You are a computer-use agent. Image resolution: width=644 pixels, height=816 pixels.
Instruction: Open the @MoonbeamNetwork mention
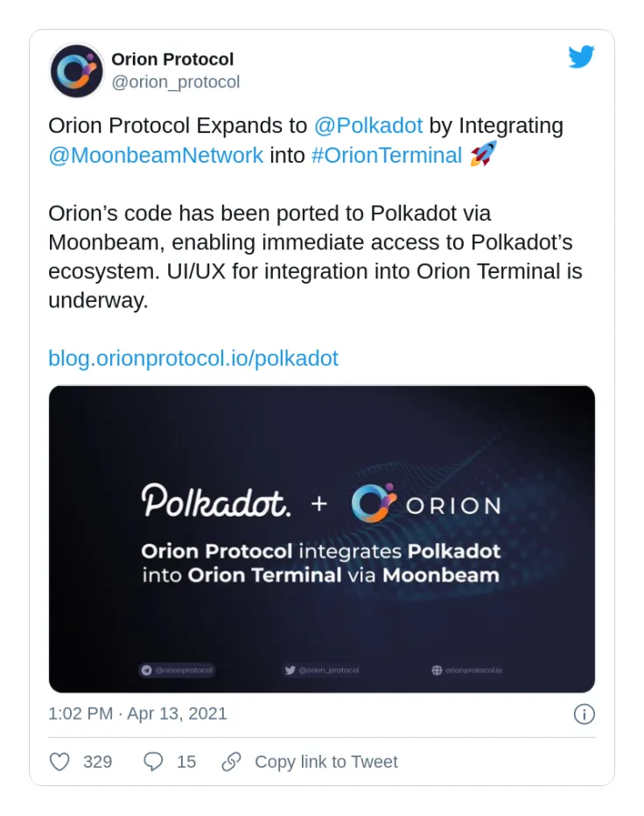[x=156, y=156]
